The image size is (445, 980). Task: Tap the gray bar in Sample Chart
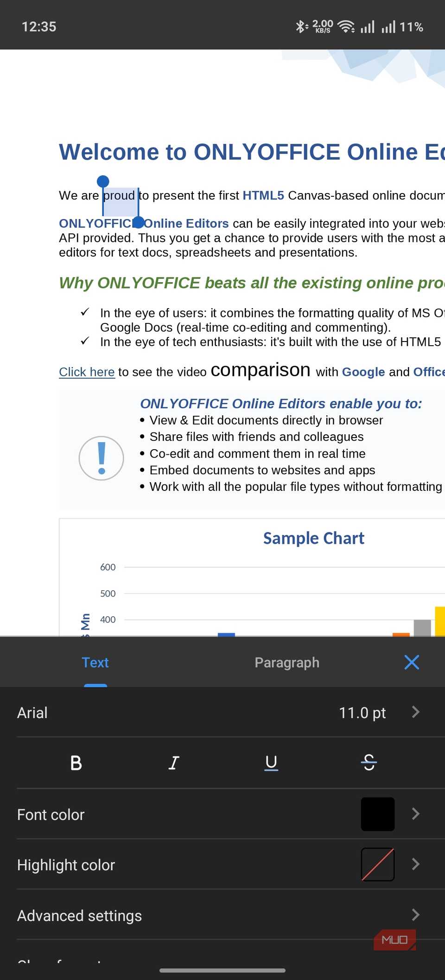coord(422,627)
